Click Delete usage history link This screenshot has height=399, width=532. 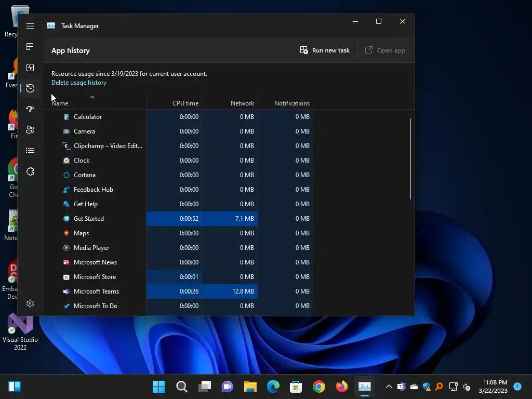pyautogui.click(x=79, y=83)
